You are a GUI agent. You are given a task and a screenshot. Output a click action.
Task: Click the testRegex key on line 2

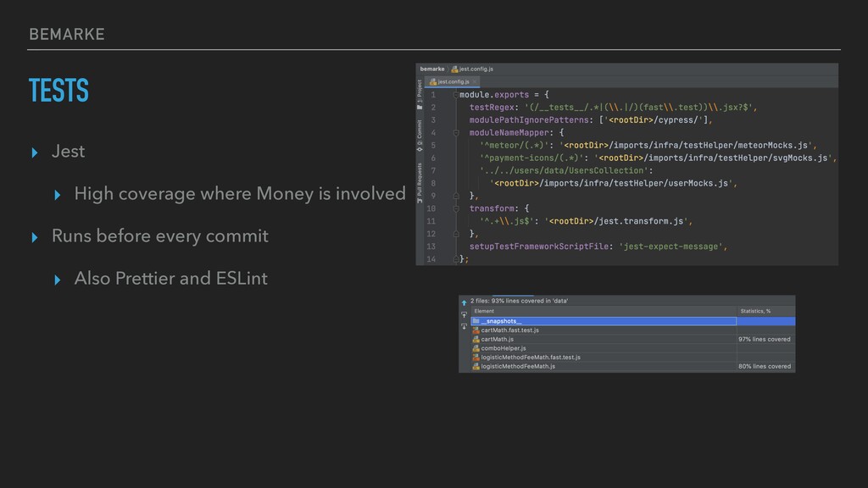click(492, 108)
